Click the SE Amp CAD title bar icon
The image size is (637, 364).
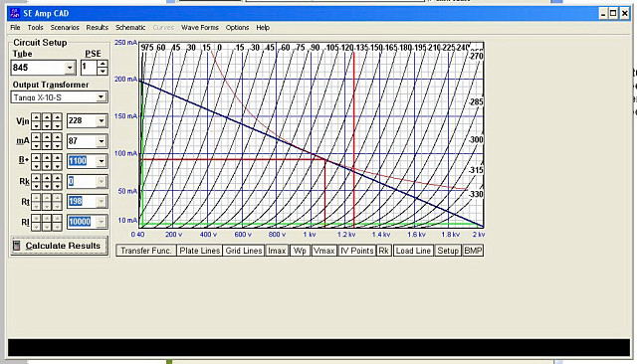click(15, 13)
